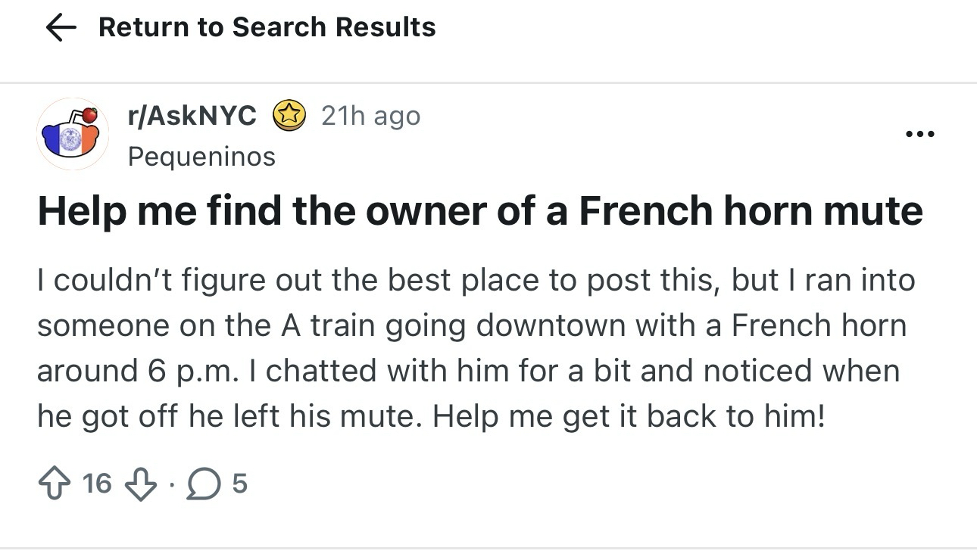
Task: Click the 'Help me get it back' line
Action: (x=627, y=416)
